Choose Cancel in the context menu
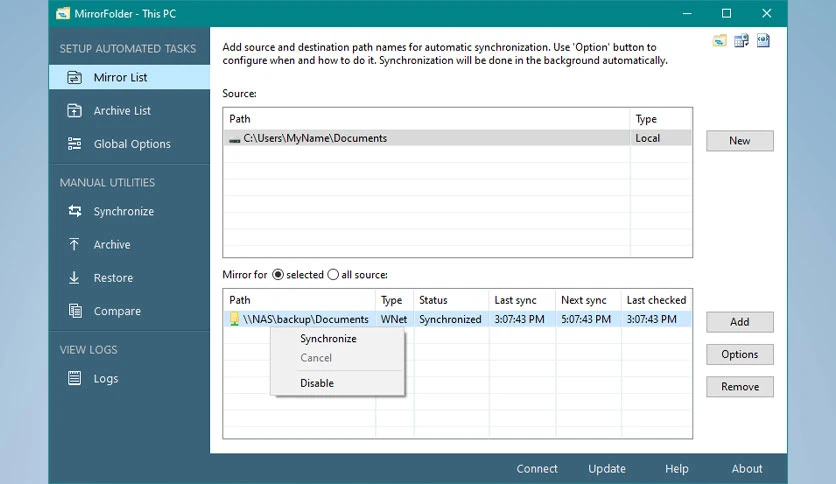836x484 pixels. 337,358
